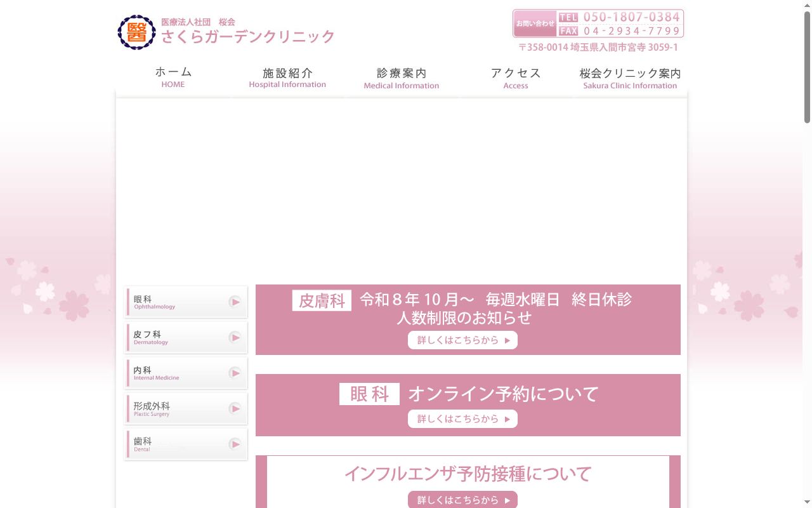The width and height of the screenshot is (812, 508).
Task: Click the scrollbar down arrow
Action: pyautogui.click(x=807, y=503)
